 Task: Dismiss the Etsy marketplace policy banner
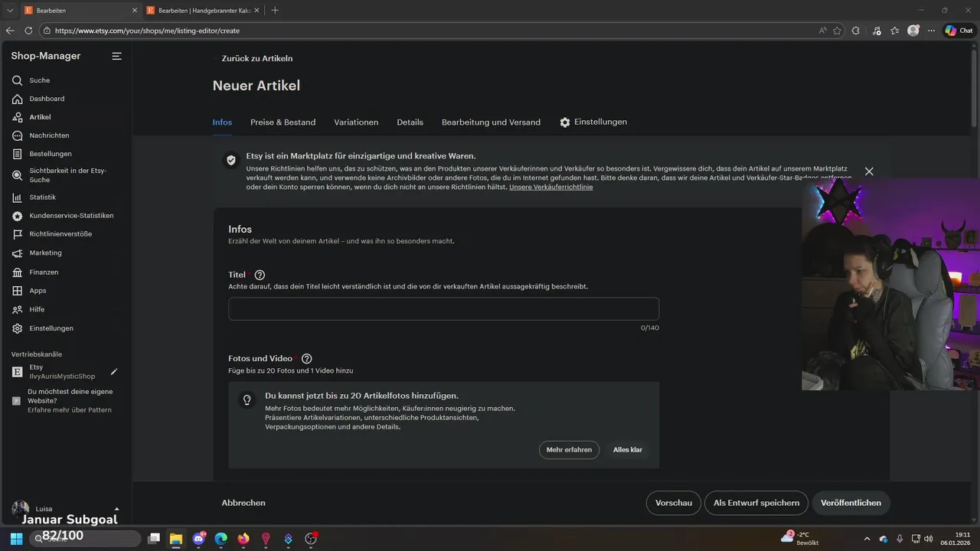click(x=869, y=171)
